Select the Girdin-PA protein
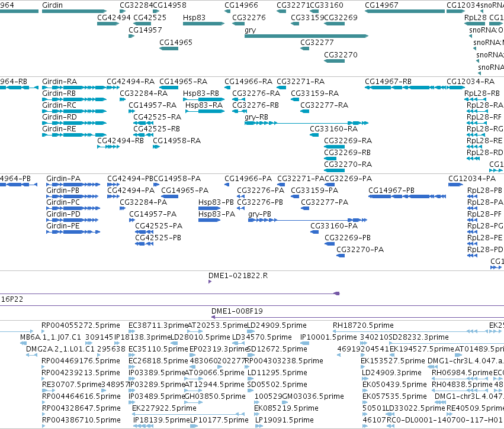The image size is (504, 429). click(73, 185)
